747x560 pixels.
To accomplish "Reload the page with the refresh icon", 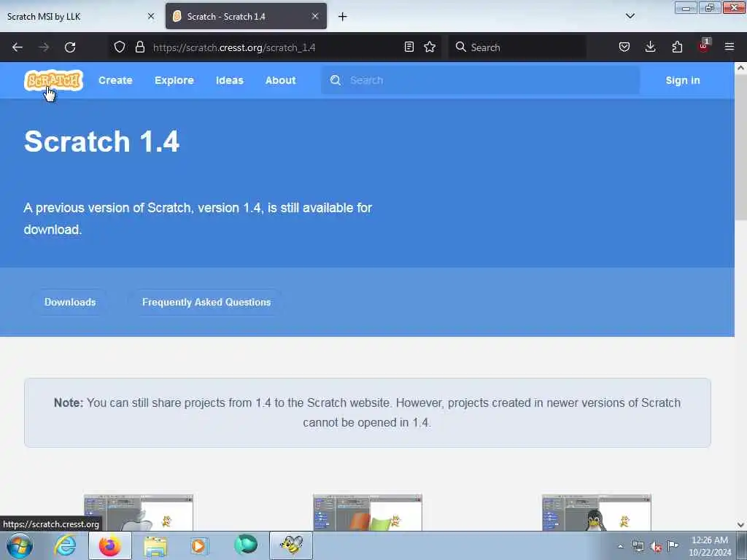I will [70, 47].
